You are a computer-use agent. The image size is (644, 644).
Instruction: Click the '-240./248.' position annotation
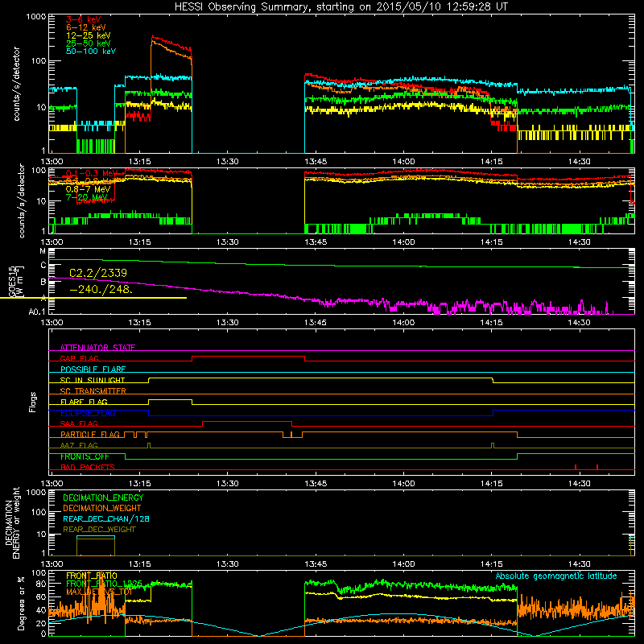(x=101, y=289)
